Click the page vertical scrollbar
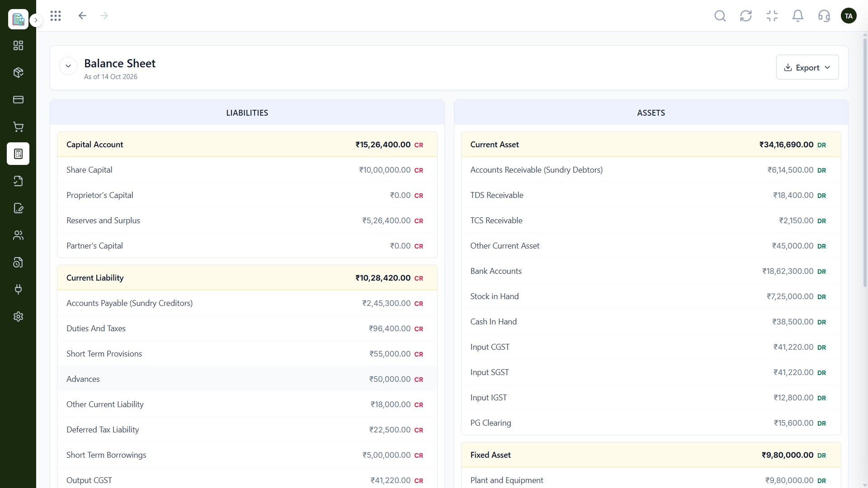Viewport: 868px width, 488px height. [x=865, y=163]
